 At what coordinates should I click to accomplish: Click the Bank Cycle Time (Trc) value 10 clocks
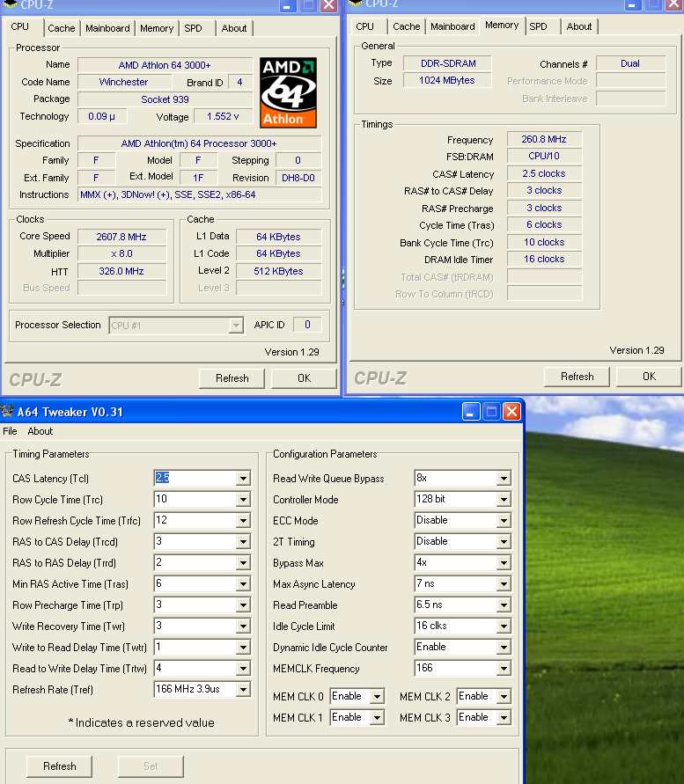pos(544,242)
